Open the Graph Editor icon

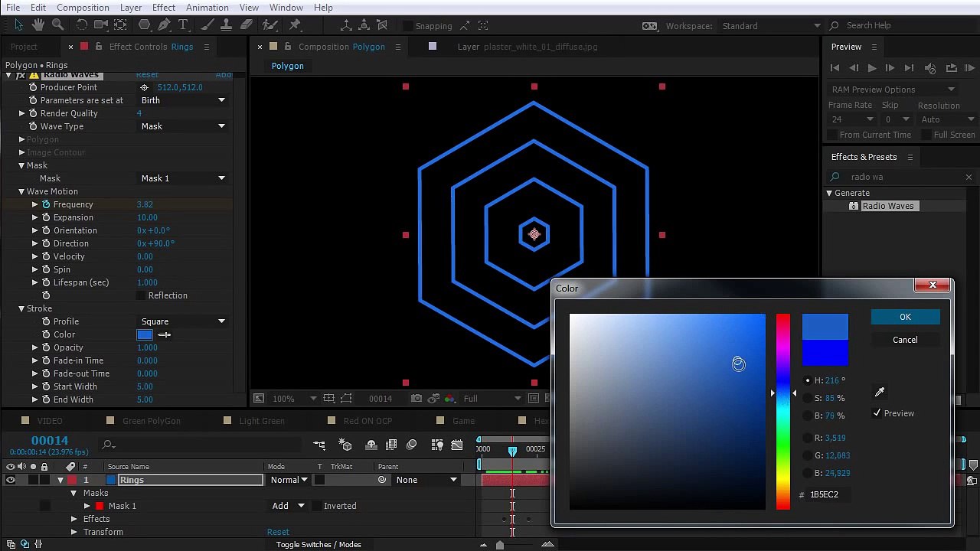[x=457, y=445]
